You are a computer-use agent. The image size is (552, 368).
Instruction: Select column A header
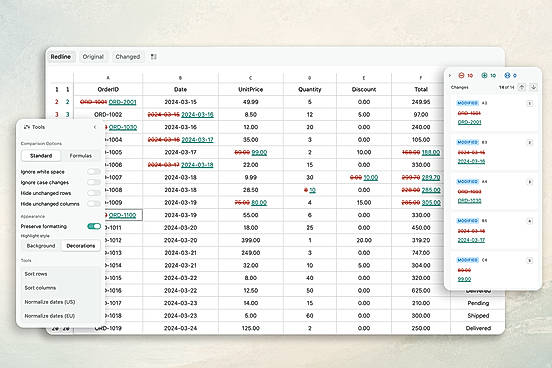point(108,77)
